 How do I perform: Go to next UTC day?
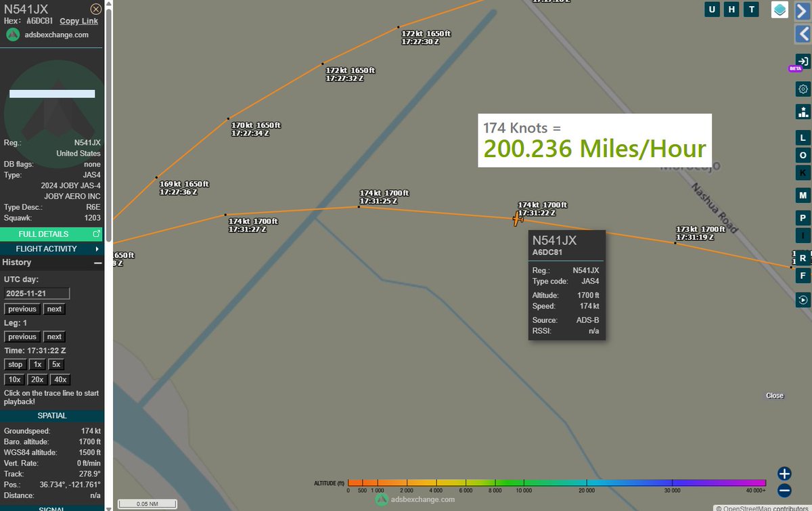[54, 309]
